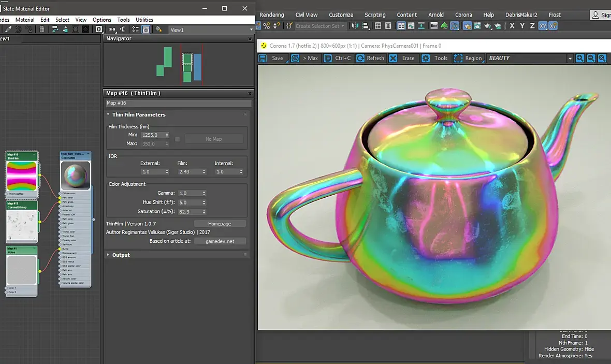
Task: Click the zoom in magnifier icon
Action: (580, 58)
